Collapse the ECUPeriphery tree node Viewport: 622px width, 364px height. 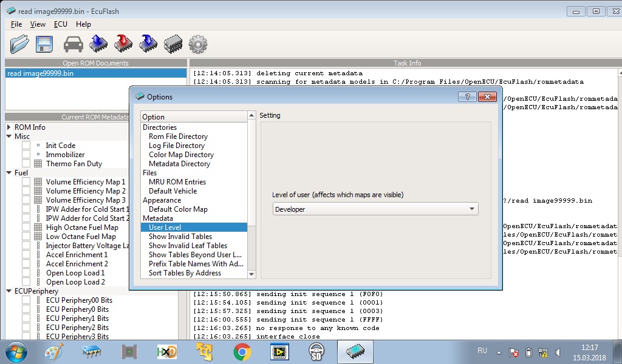9,291
